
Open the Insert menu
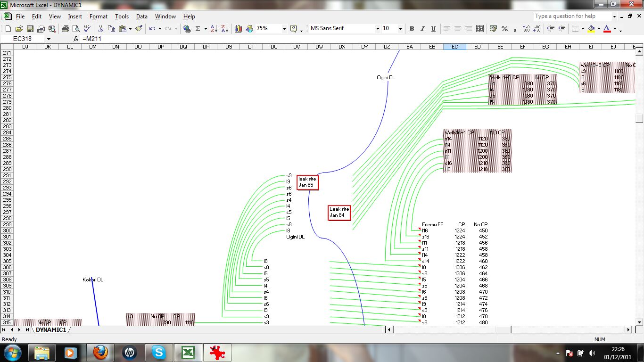point(75,16)
